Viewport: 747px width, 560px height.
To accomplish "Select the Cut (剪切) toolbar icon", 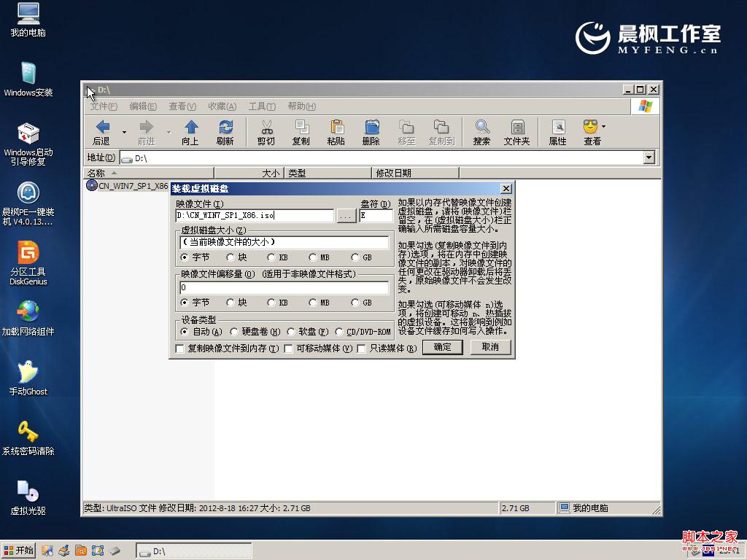I will click(x=266, y=131).
